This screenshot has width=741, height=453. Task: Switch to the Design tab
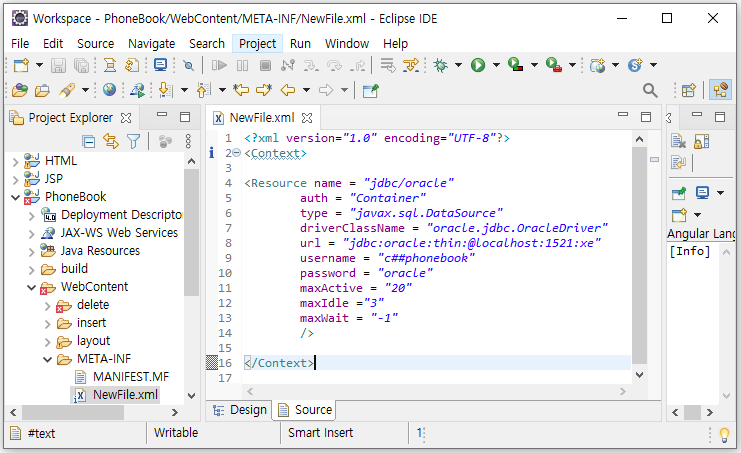[x=240, y=410]
